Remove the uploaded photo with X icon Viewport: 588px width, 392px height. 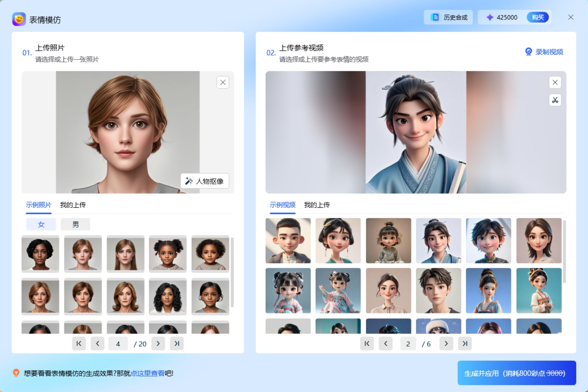point(223,82)
